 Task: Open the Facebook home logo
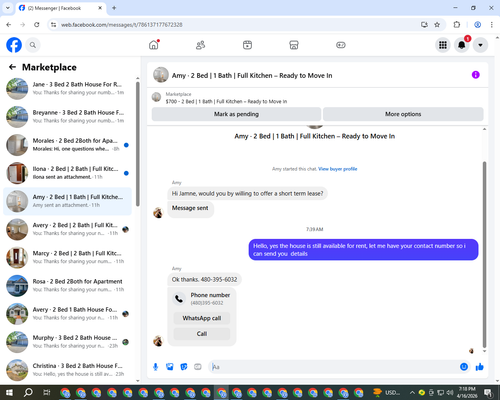(14, 45)
